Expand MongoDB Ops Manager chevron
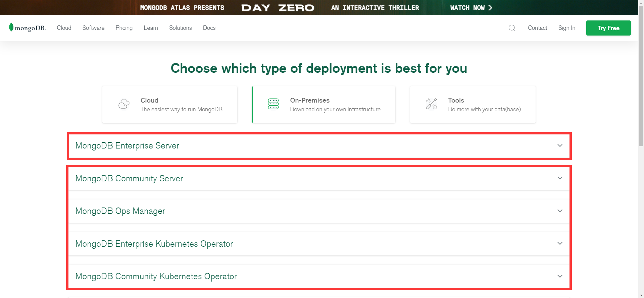This screenshot has width=644, height=298. (560, 211)
